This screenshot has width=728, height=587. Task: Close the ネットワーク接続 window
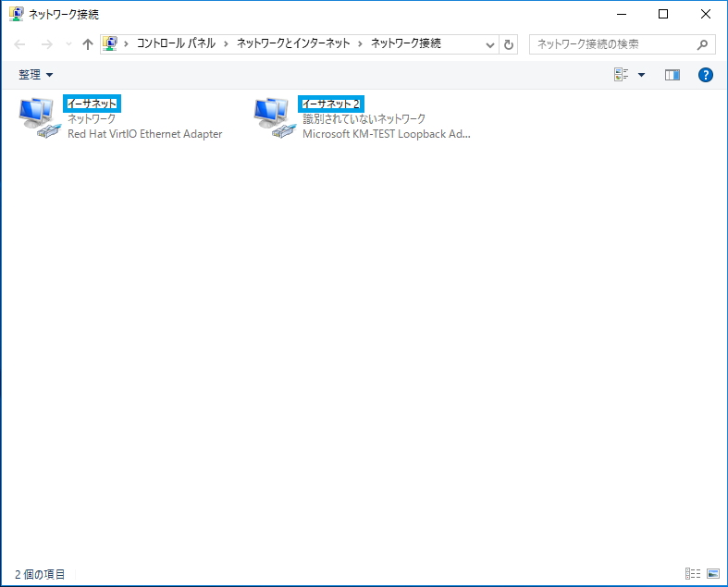tap(705, 15)
